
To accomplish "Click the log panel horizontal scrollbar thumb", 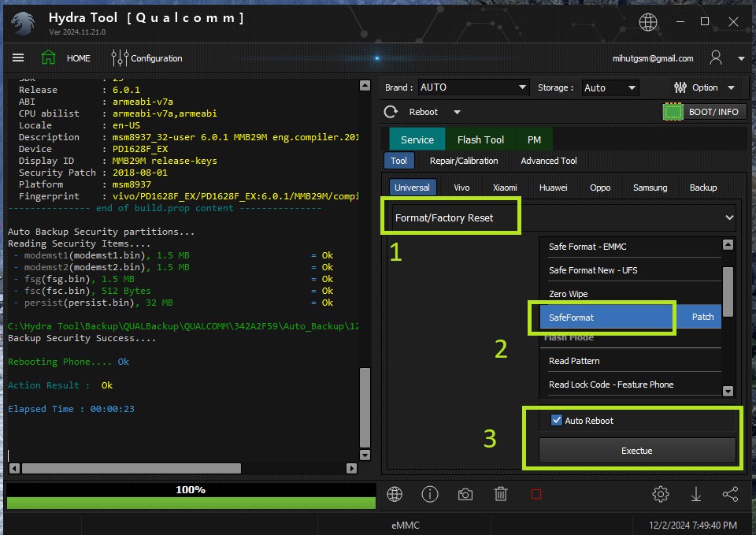I will pyautogui.click(x=132, y=468).
